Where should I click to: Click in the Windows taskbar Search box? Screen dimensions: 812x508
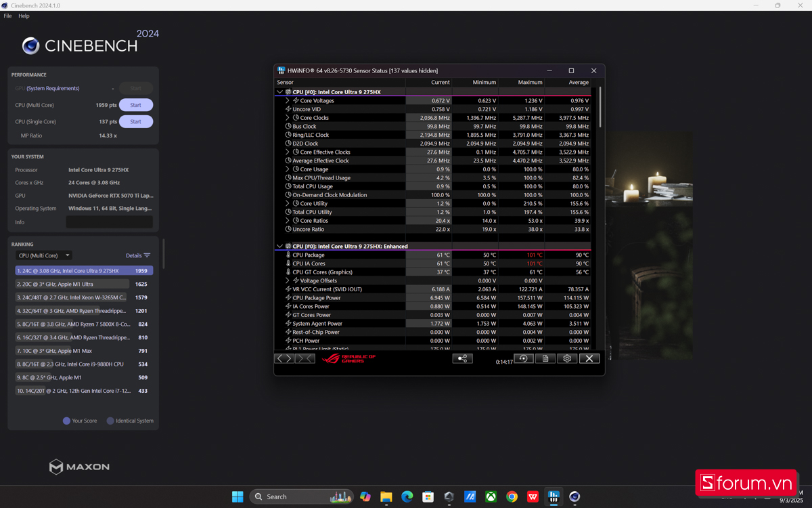pyautogui.click(x=302, y=496)
